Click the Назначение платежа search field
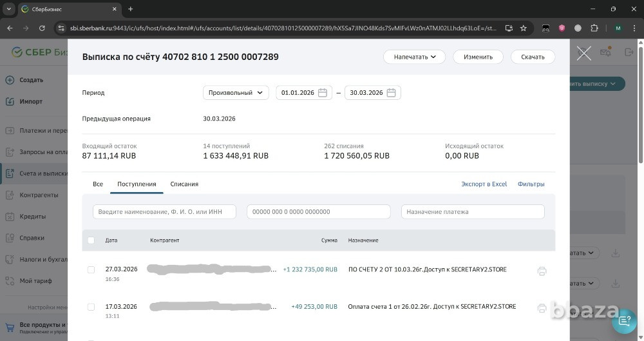Screen dimensions: 644x341 pos(473,212)
